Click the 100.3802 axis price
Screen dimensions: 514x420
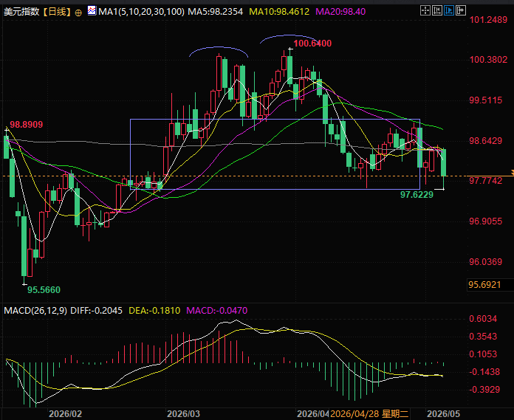tap(488, 60)
